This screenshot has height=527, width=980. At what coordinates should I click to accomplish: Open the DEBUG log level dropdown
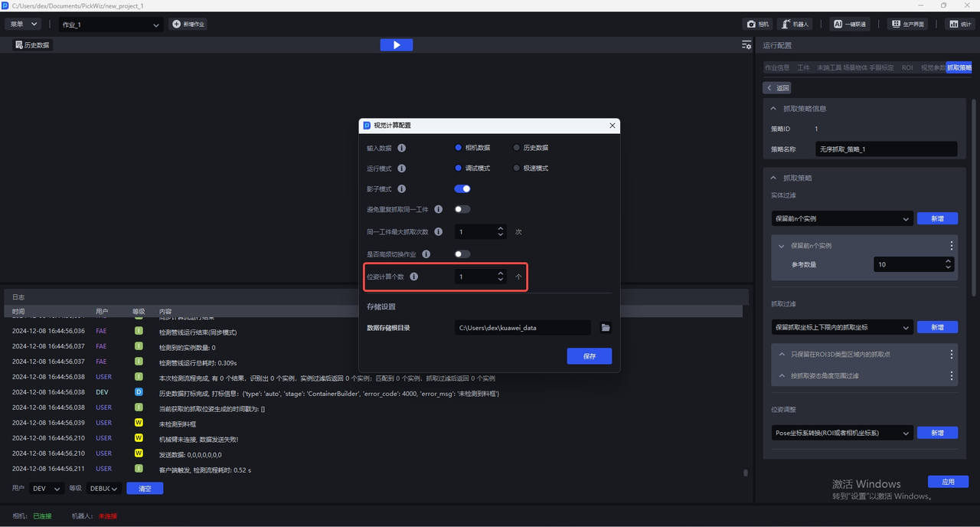point(104,489)
